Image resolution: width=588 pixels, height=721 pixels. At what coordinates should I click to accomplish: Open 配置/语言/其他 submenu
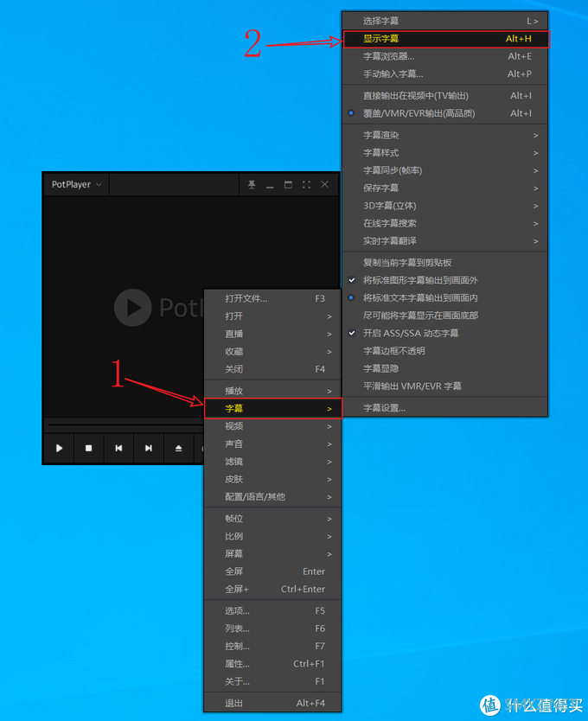click(272, 497)
